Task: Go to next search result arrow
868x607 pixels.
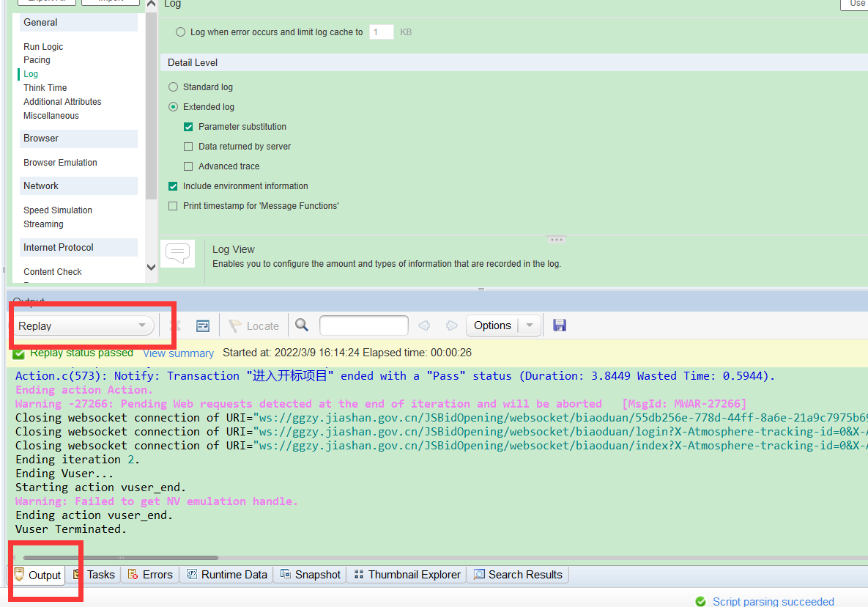Action: tap(452, 325)
